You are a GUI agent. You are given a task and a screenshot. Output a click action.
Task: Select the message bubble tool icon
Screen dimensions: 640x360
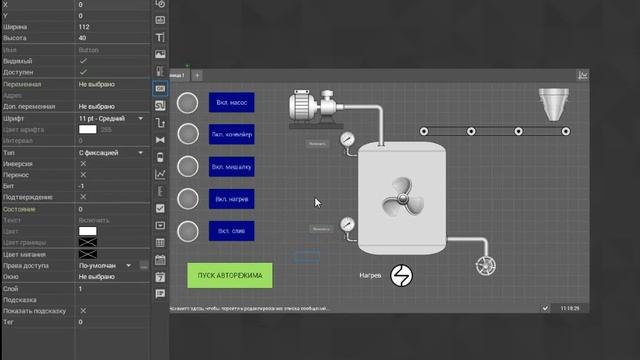point(160,294)
